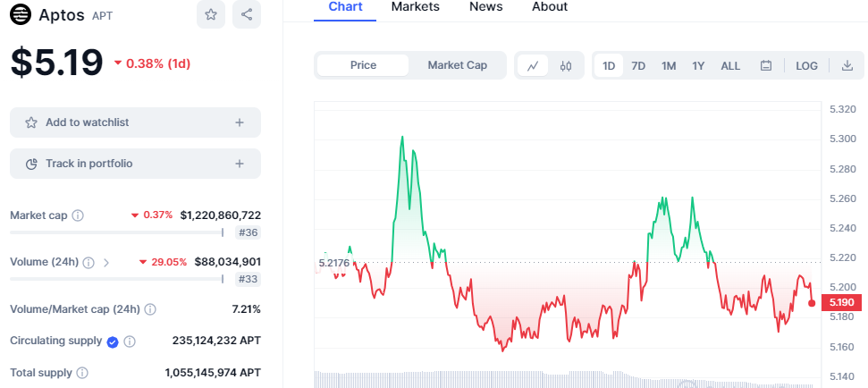This screenshot has height=388, width=868.
Task: Click the #33 volume rank badge
Action: tap(248, 280)
